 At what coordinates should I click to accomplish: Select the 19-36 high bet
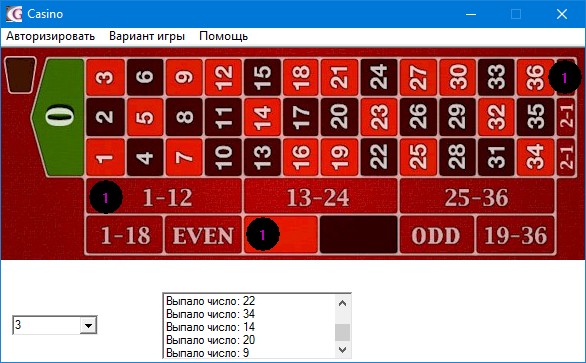[516, 235]
